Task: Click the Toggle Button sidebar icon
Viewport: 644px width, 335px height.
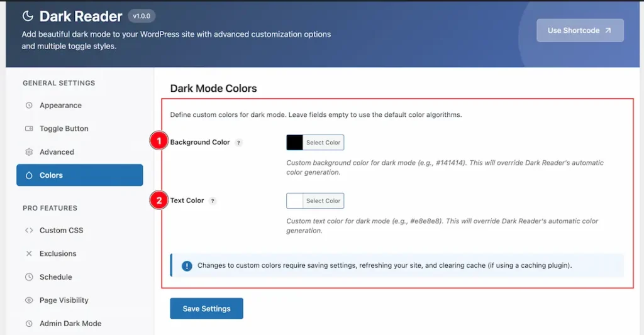Action: pyautogui.click(x=29, y=128)
